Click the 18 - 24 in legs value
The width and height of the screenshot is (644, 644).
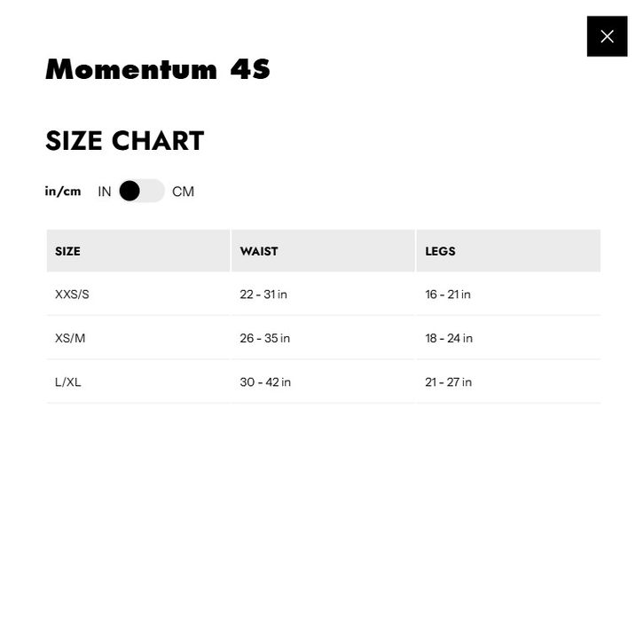pos(449,338)
